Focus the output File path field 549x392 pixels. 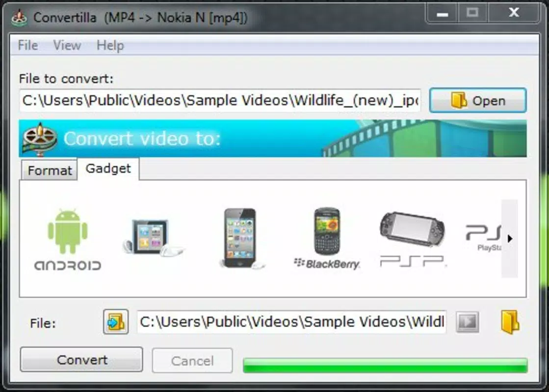pyautogui.click(x=291, y=322)
